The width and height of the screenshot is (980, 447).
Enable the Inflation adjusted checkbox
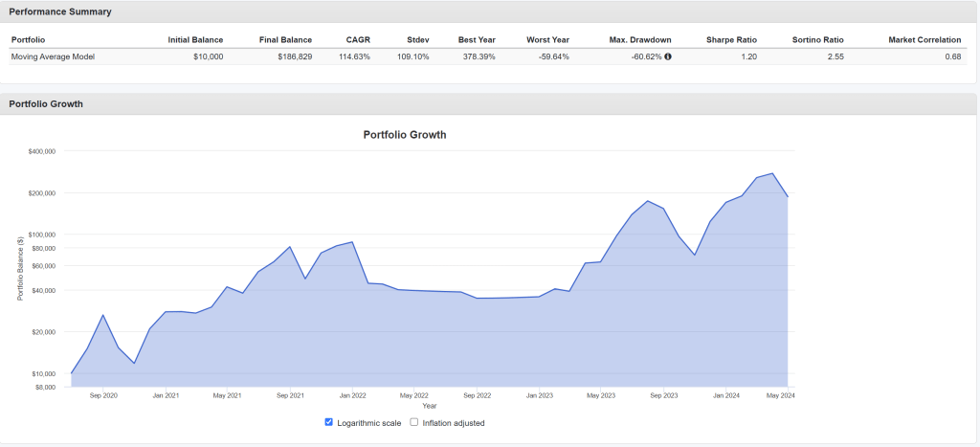click(414, 422)
